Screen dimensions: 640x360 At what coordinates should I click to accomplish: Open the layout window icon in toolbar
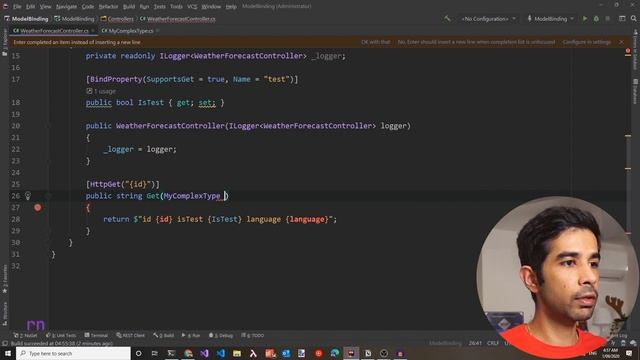point(622,19)
